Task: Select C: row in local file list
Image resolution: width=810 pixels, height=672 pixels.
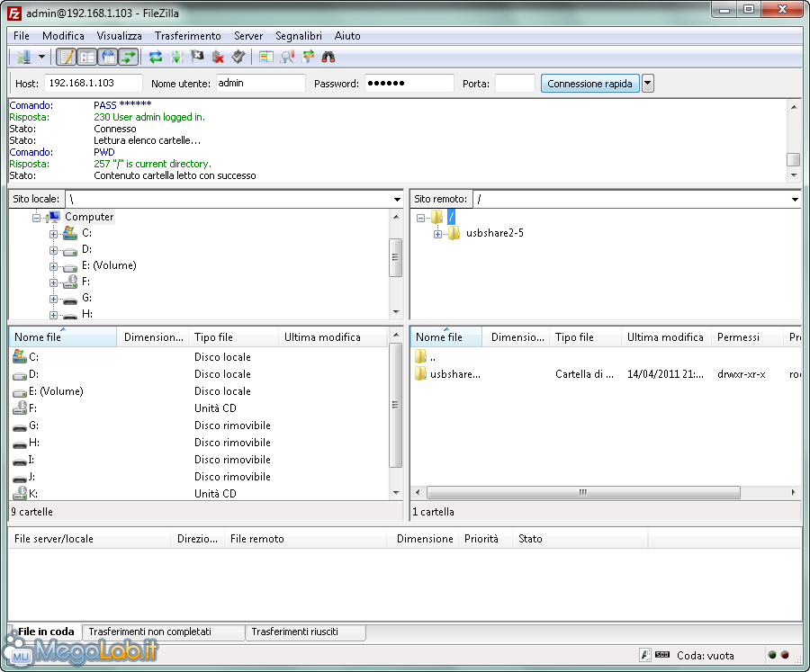Action: pyautogui.click(x=198, y=357)
